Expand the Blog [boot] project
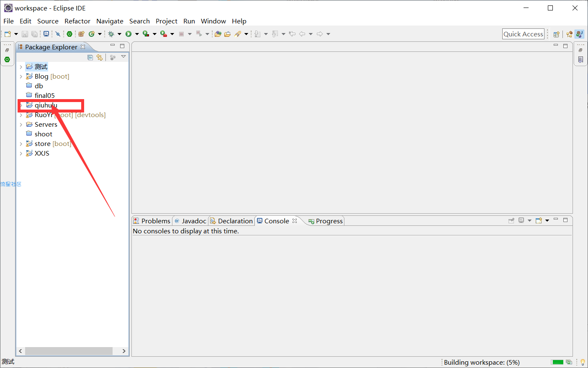 (21, 77)
